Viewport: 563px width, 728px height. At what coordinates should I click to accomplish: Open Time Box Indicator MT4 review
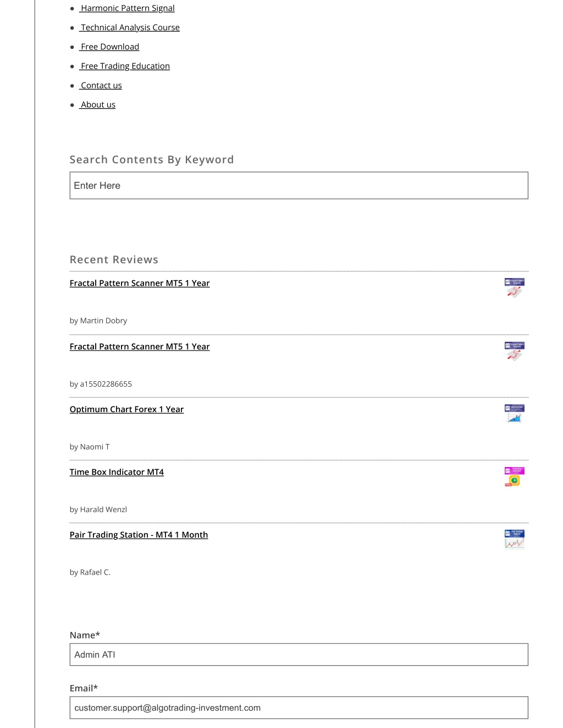(x=117, y=472)
